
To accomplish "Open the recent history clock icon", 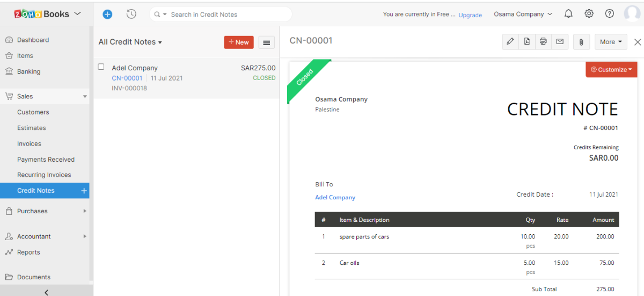I will pos(131,15).
